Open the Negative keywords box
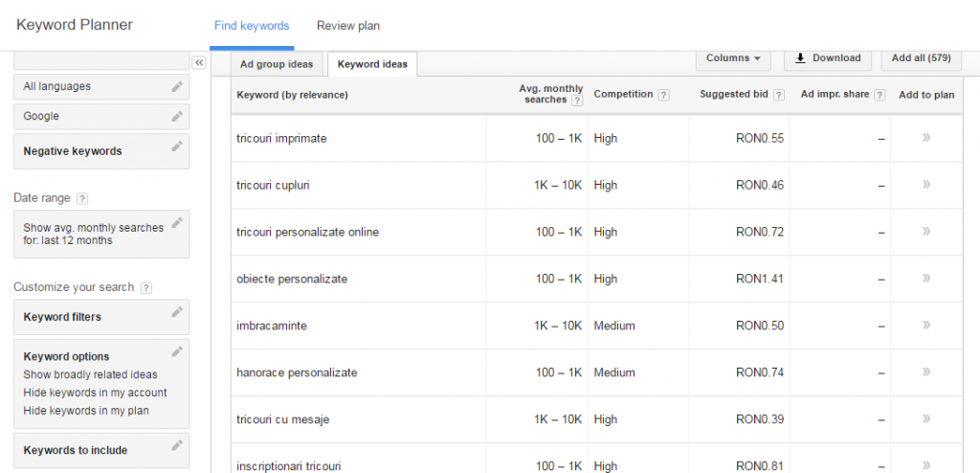980x473 pixels. pos(101,150)
